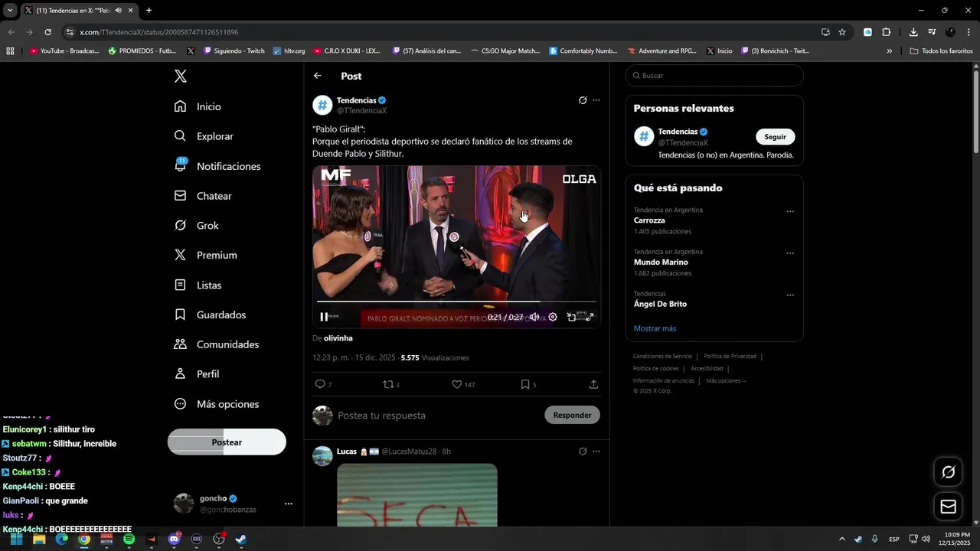Image resolution: width=980 pixels, height=551 pixels.
Task: Click the Postear button
Action: pyautogui.click(x=227, y=442)
